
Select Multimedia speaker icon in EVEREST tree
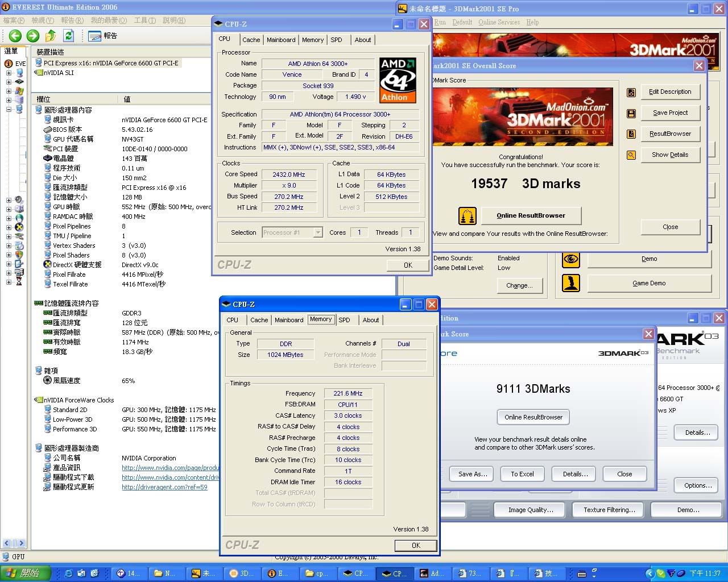coord(19,200)
